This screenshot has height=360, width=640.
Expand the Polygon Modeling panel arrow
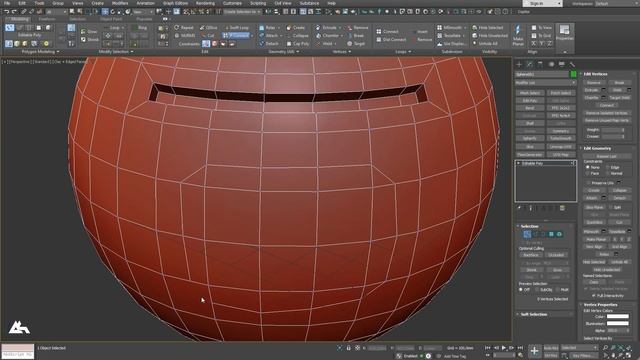coord(58,52)
